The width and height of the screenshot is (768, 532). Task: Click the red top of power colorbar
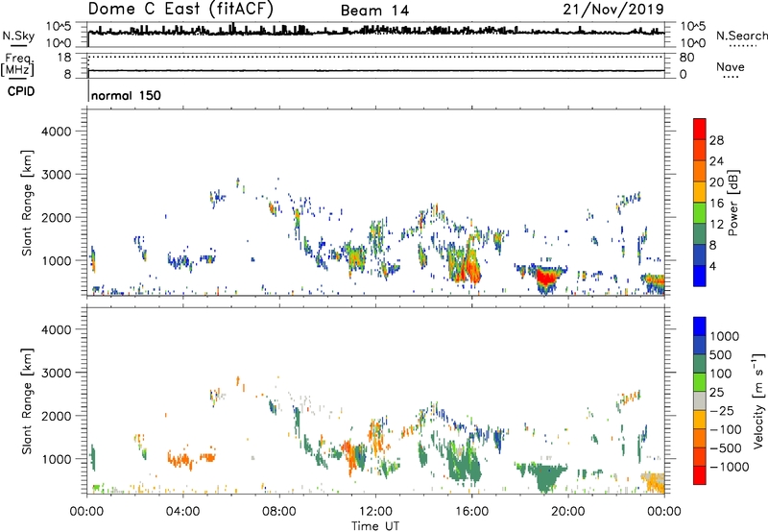(x=700, y=129)
